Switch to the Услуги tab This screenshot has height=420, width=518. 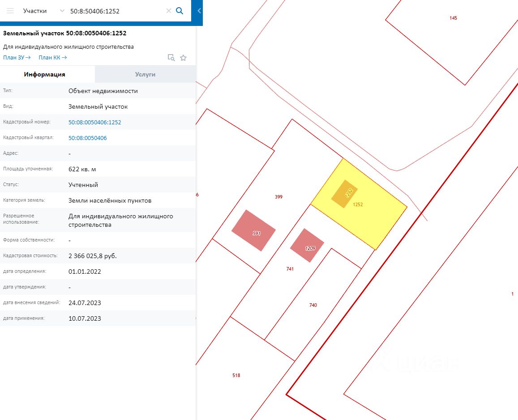(146, 74)
